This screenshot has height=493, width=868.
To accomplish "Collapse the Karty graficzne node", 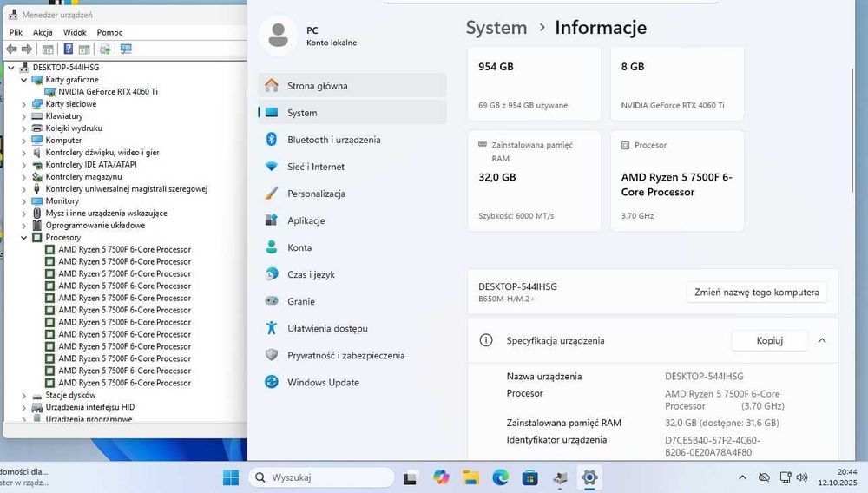I will point(23,80).
